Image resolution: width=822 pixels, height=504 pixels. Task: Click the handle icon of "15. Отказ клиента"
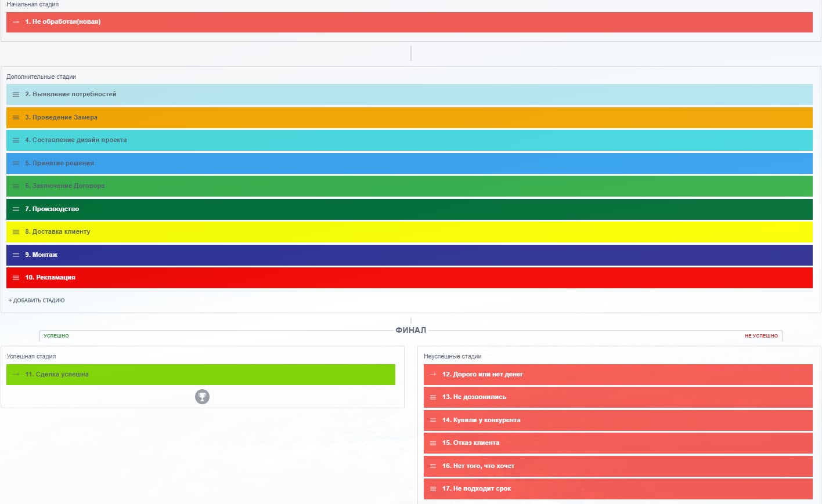tap(433, 443)
